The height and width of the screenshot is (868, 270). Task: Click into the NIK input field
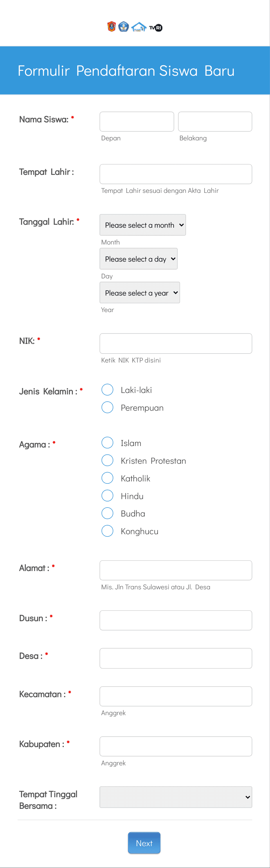pos(175,343)
